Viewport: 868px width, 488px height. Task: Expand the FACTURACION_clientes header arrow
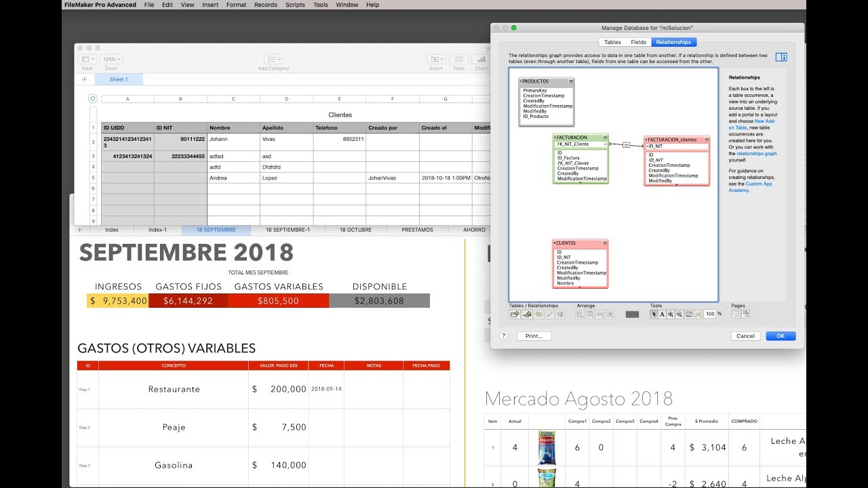click(x=646, y=140)
